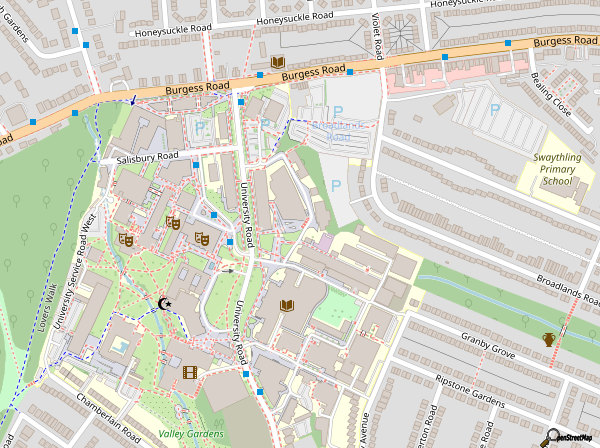Click the parking icon near Bealing Close
600x448 pixels.
496,110
